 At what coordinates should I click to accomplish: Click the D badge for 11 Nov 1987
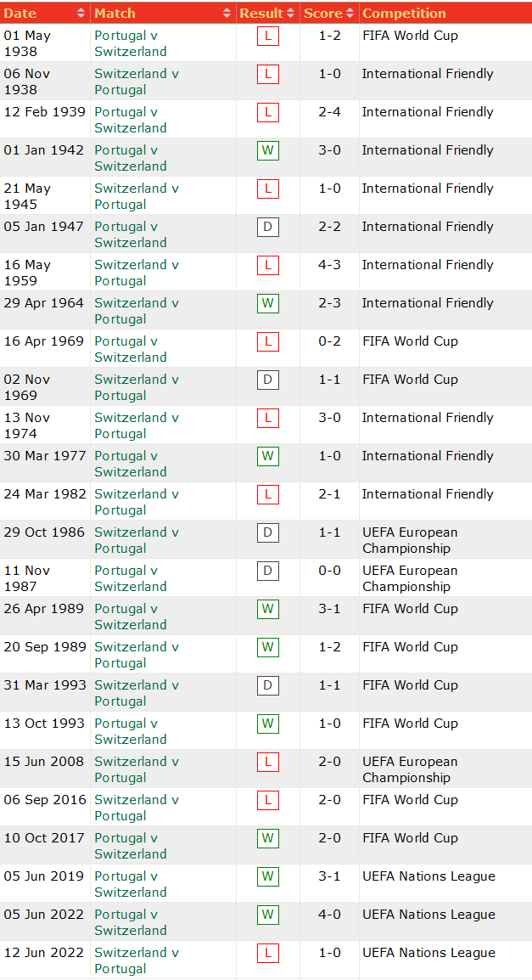[x=268, y=571]
